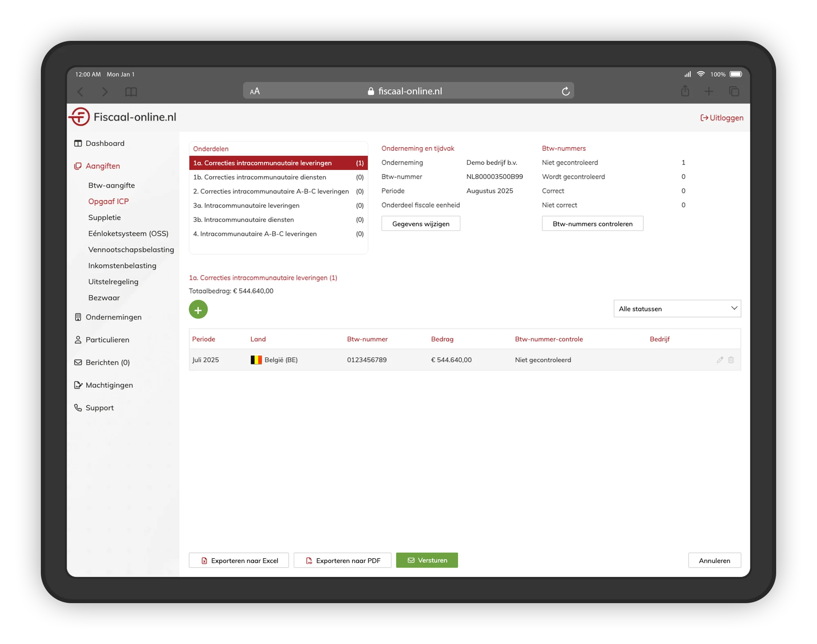Reload the page via the browser refresh icon
The width and height of the screenshot is (817, 644).
click(566, 91)
